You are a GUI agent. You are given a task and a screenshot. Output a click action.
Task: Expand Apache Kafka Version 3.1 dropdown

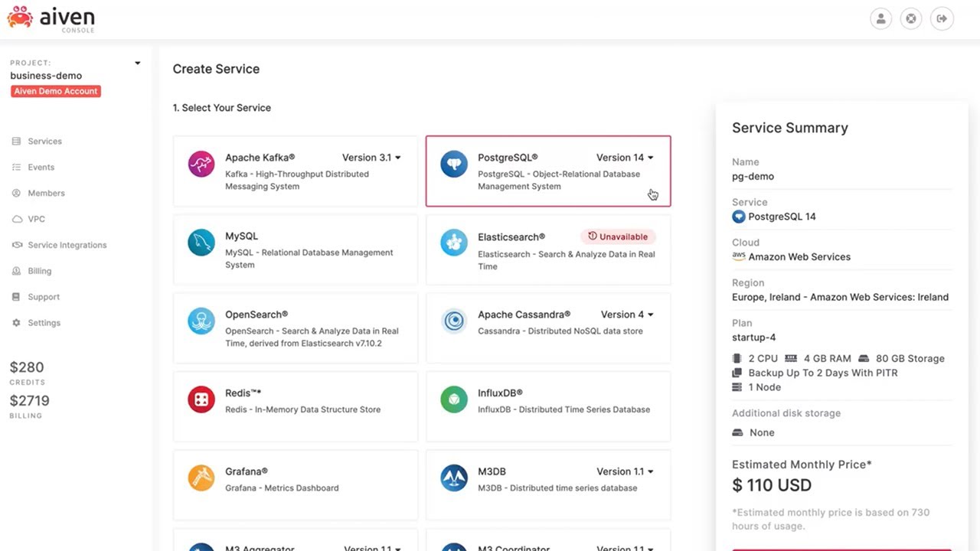coord(371,158)
